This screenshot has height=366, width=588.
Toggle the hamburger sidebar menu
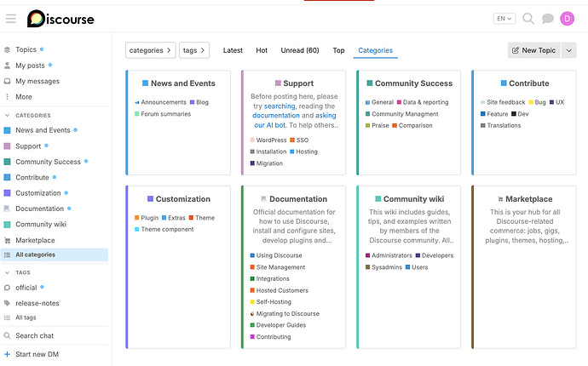[11, 19]
